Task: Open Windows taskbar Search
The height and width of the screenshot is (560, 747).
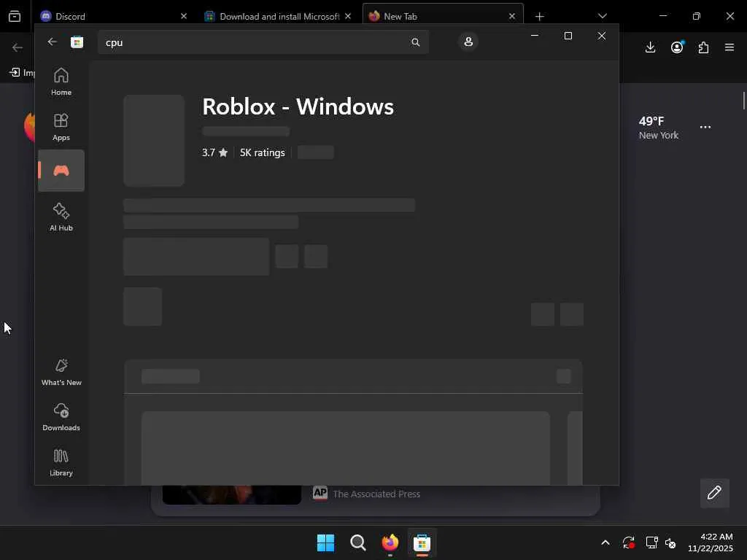Action: coord(357,542)
